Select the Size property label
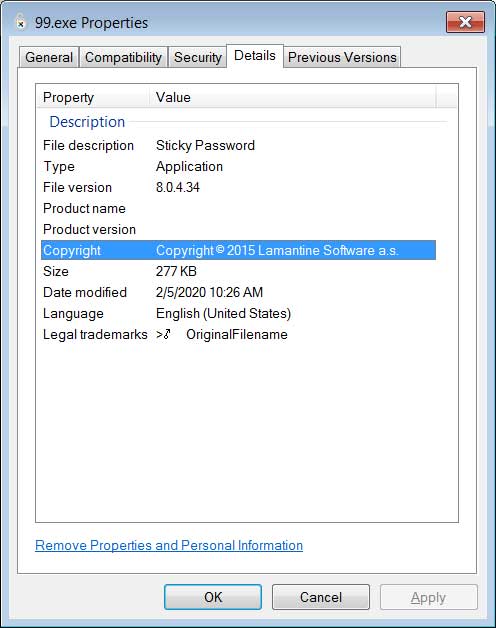The height and width of the screenshot is (628, 496). coord(56,272)
